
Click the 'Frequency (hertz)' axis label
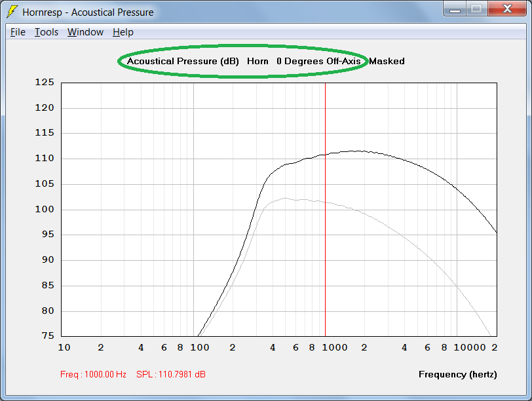click(458, 374)
